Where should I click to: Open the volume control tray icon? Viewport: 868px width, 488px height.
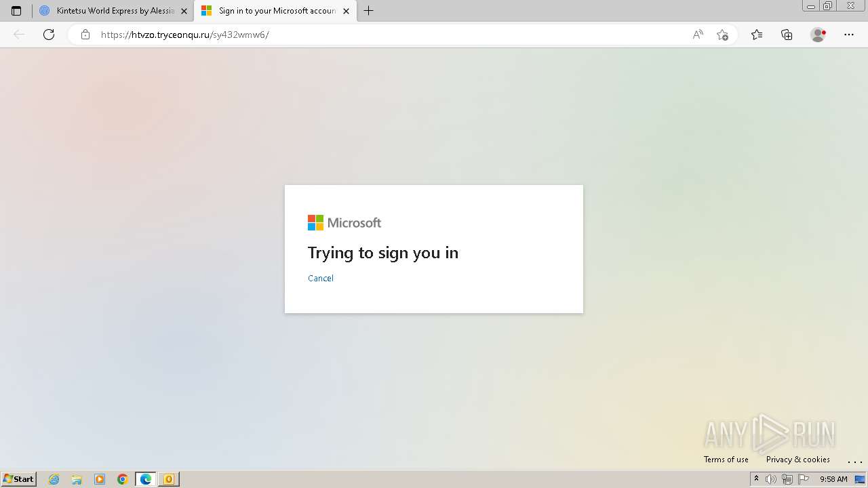pos(771,479)
